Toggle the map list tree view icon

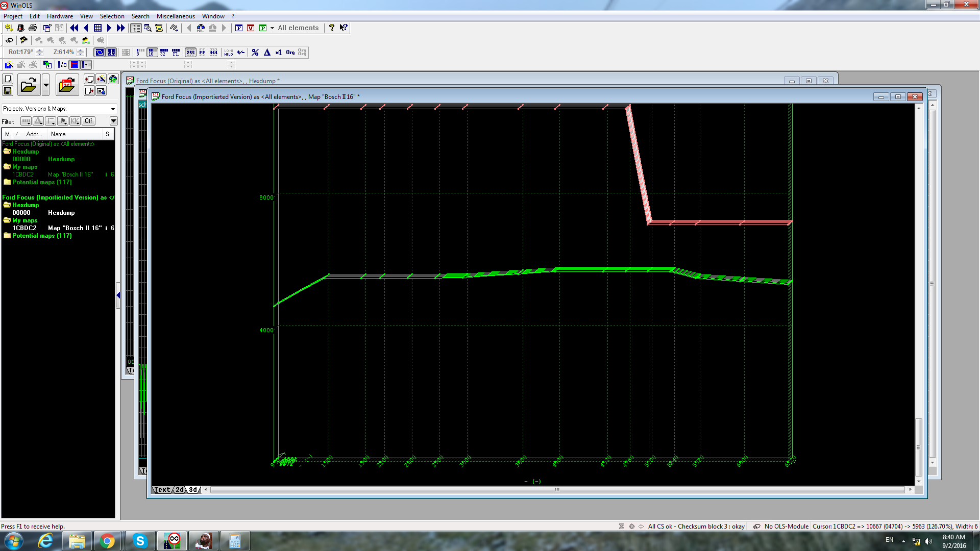(x=136, y=28)
